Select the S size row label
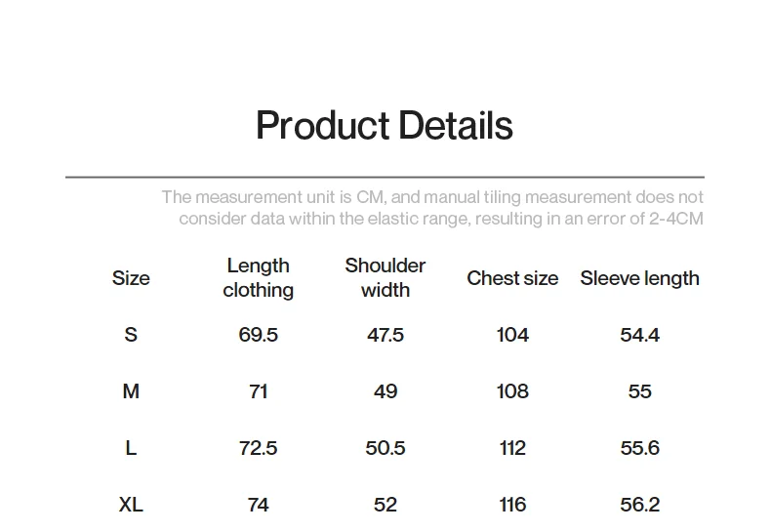The height and width of the screenshot is (532, 771). [x=131, y=335]
